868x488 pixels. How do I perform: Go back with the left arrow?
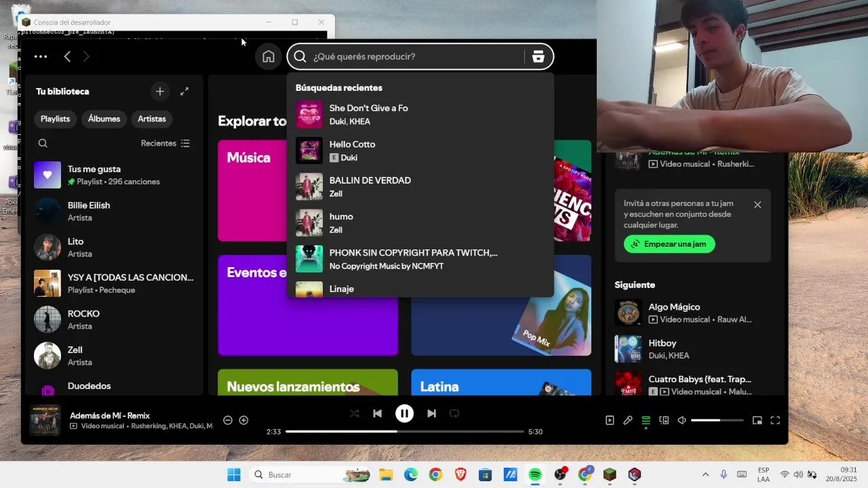[x=67, y=57]
